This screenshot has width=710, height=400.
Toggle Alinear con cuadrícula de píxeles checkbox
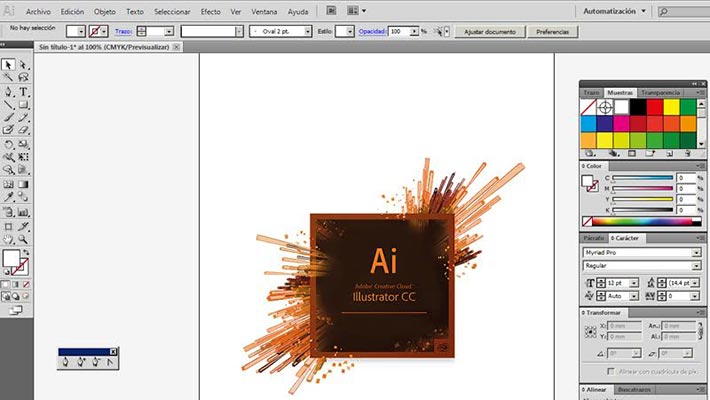(610, 371)
